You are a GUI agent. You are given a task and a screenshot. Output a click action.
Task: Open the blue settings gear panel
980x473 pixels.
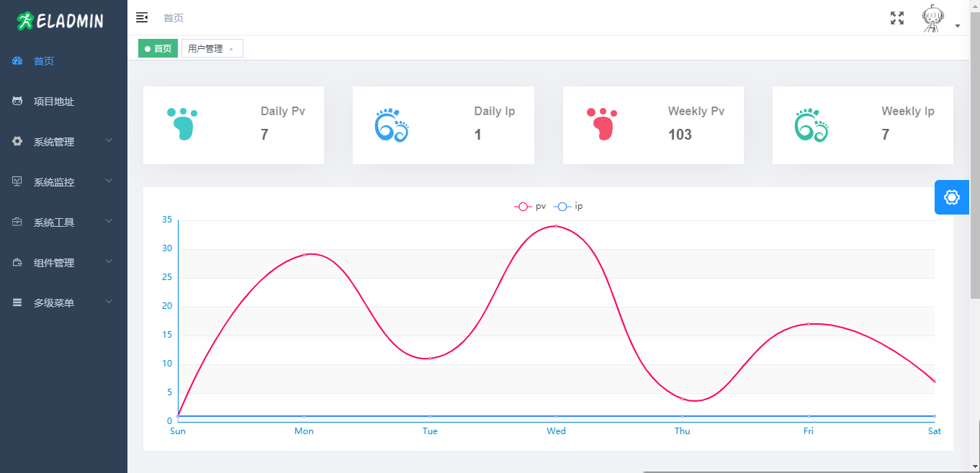952,197
